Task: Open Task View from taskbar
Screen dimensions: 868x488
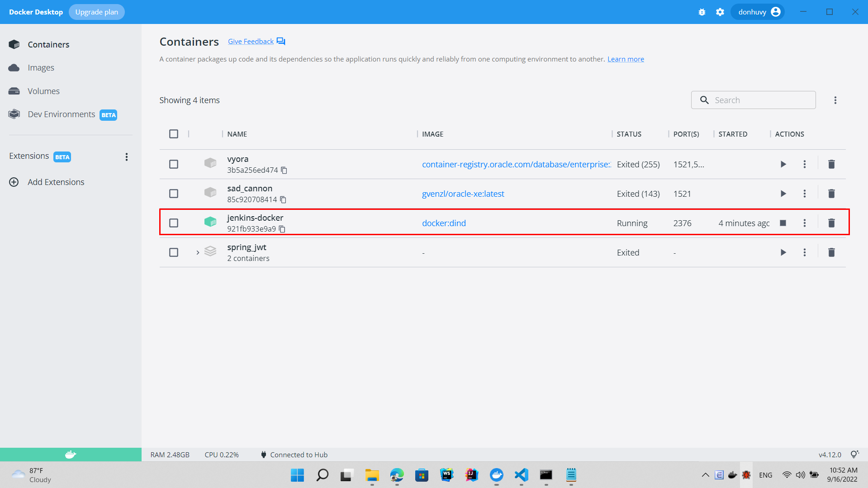Action: [x=347, y=475]
